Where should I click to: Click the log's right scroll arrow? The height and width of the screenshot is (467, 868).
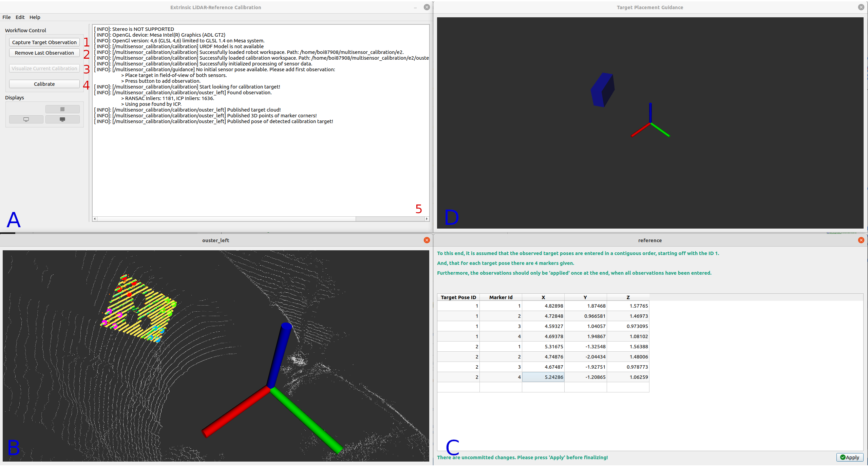point(427,219)
